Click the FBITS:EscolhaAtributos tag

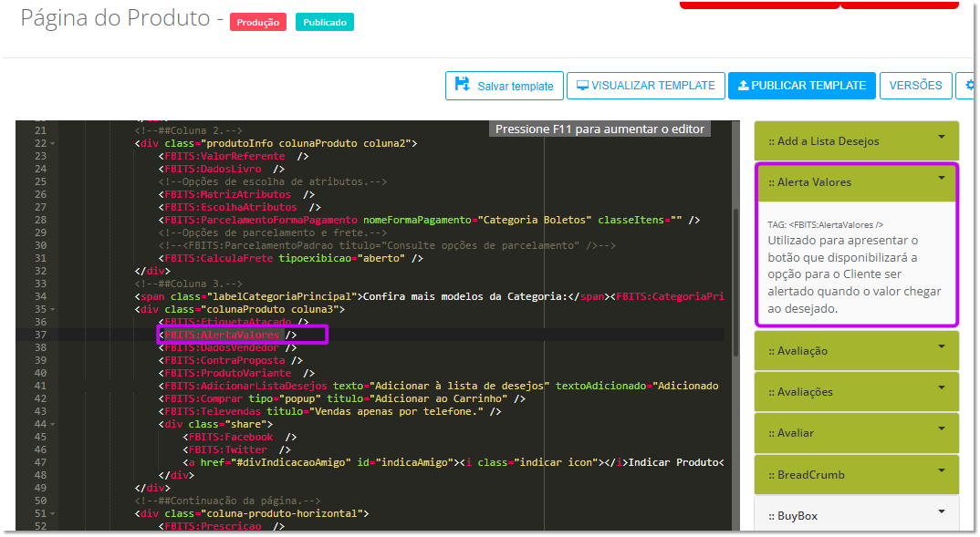tap(231, 207)
